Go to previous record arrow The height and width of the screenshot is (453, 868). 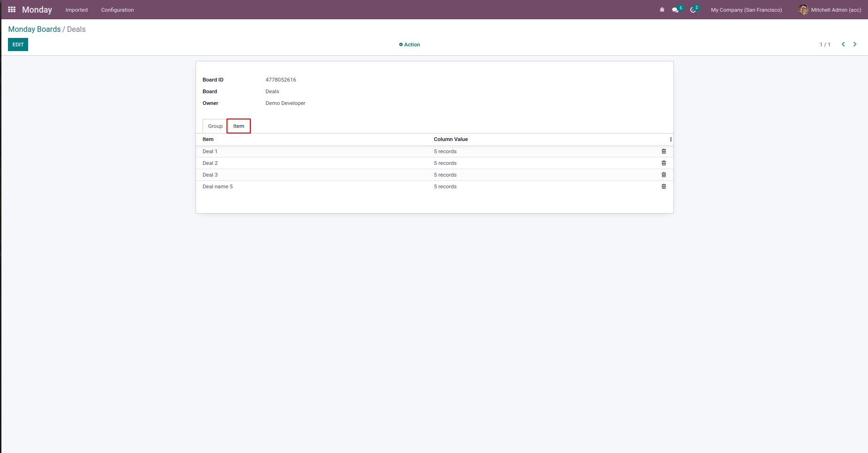(x=843, y=45)
